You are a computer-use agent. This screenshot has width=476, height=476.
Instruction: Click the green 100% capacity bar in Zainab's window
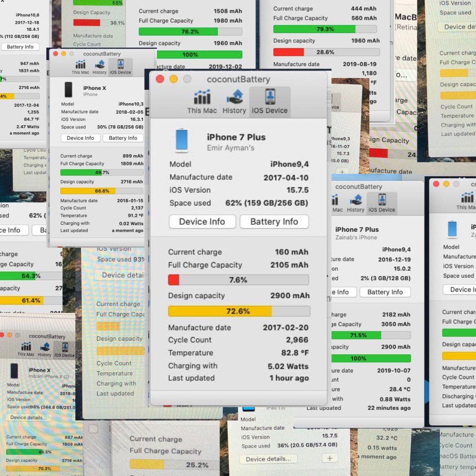coord(371,358)
